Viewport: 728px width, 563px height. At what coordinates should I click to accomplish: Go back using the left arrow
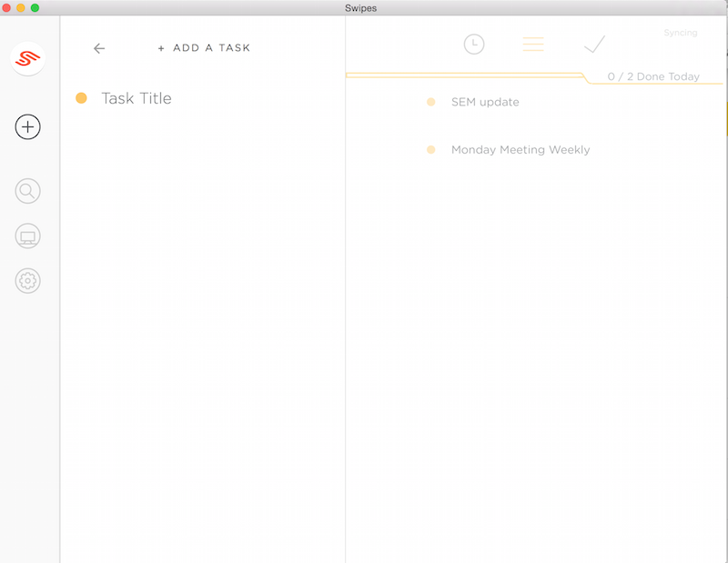point(99,48)
